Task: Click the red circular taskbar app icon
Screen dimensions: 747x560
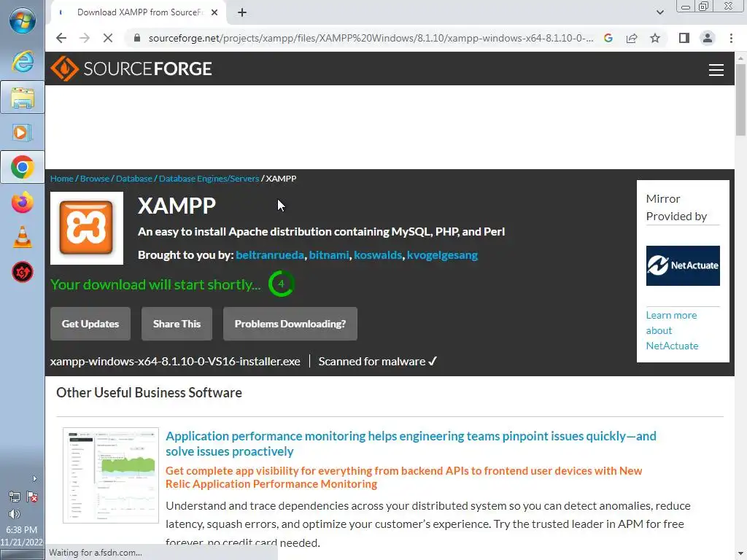Action: [23, 273]
